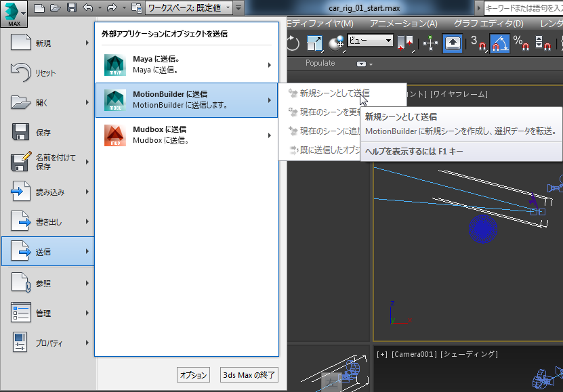Click the Properties menu item
The height and width of the screenshot is (392, 563).
pyautogui.click(x=47, y=343)
